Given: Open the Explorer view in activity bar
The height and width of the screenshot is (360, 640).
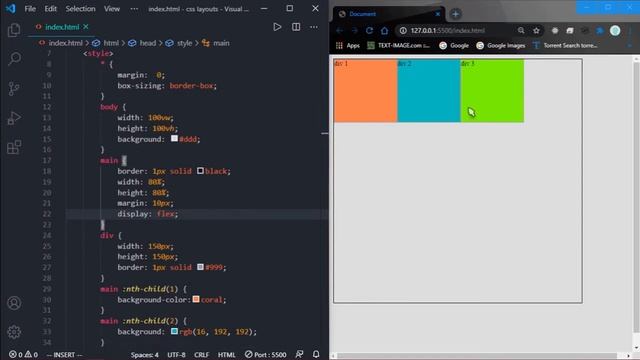Looking at the screenshot, I should 14,30.
